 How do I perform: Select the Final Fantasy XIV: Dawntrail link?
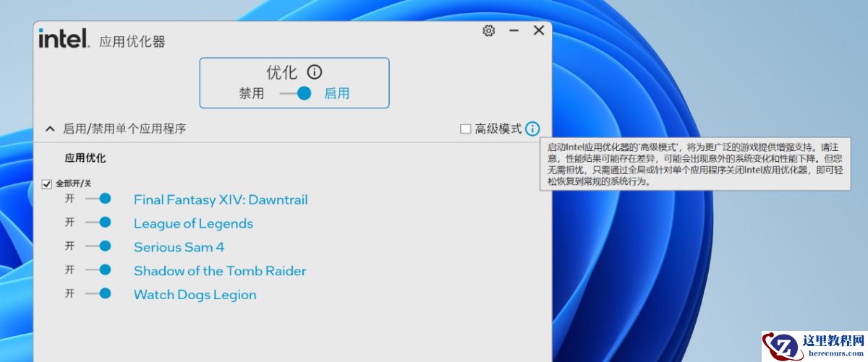[x=221, y=199]
